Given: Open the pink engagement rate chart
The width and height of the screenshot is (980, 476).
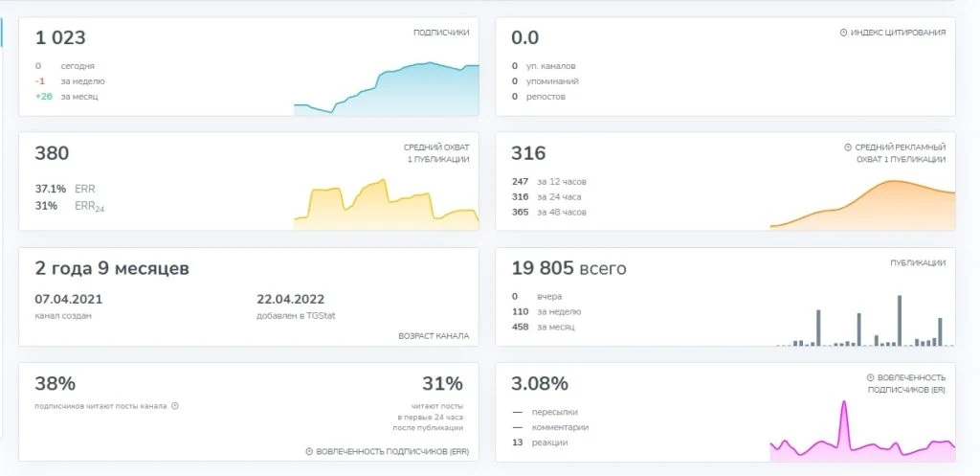Looking at the screenshot, I should pyautogui.click(x=862, y=431).
